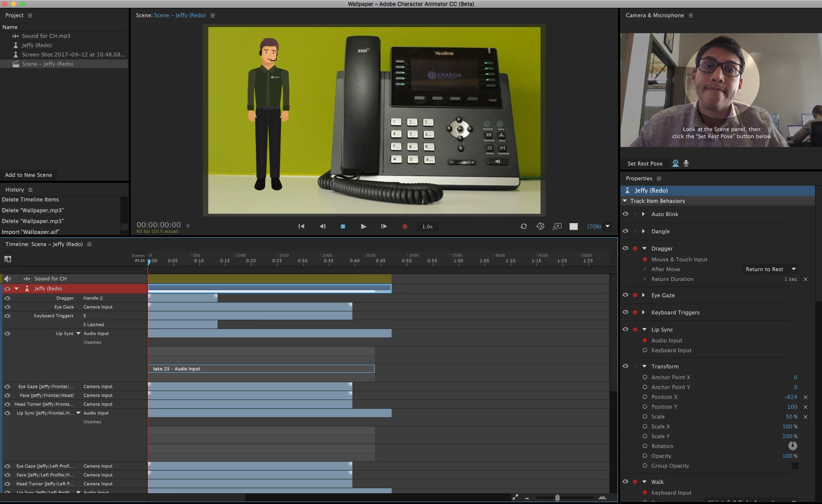Expand the Dangle behavior
Screen dimensions: 822x504
(x=644, y=231)
